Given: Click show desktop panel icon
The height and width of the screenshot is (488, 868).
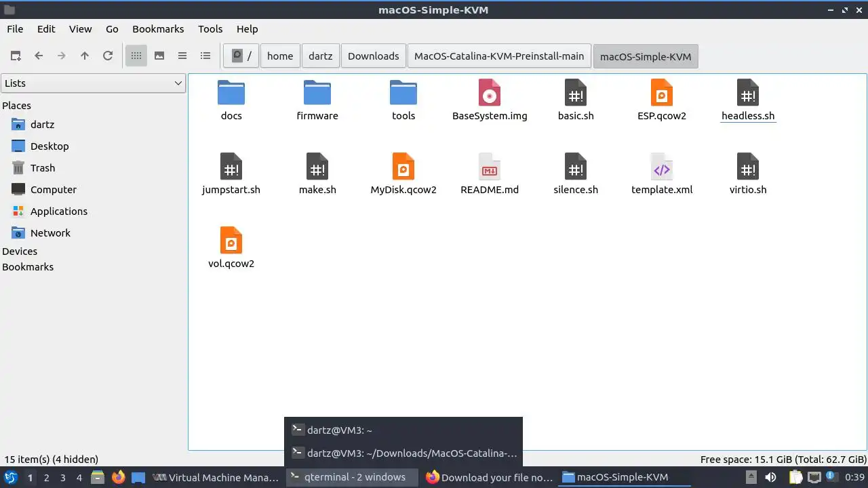Looking at the screenshot, I should [x=138, y=477].
